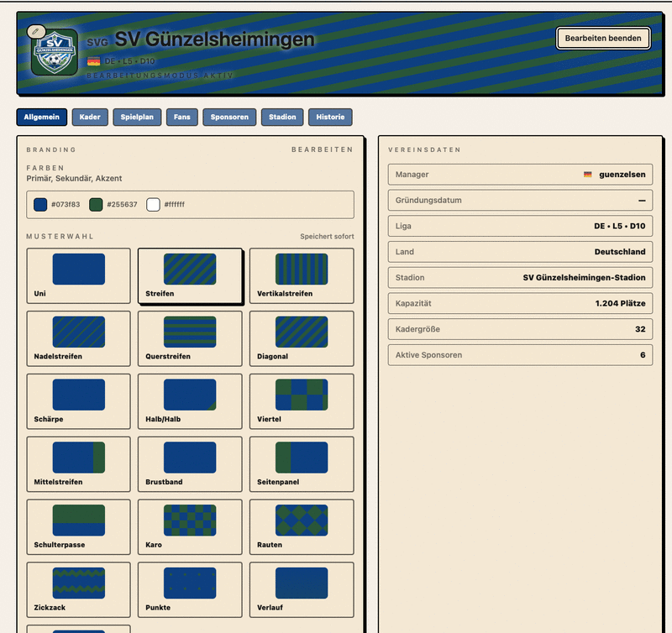Click the Bearbeiten beenden button
Viewport: 672px width, 633px height.
tap(602, 39)
